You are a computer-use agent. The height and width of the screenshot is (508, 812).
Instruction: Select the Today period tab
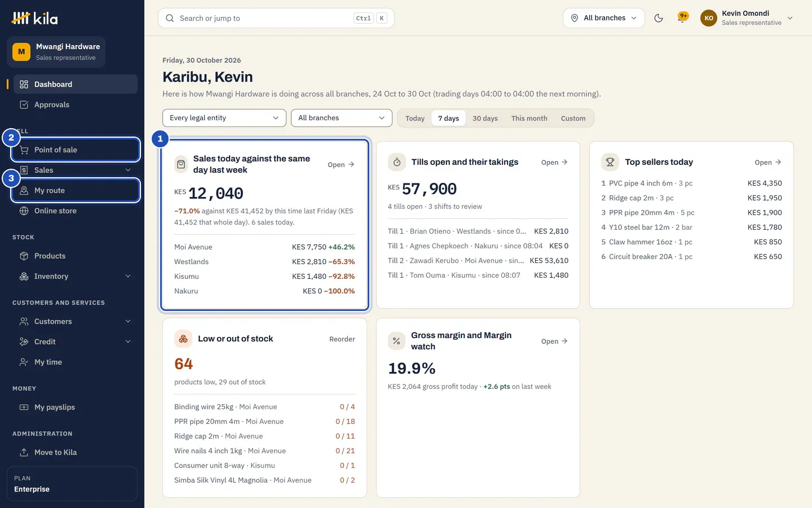point(415,118)
